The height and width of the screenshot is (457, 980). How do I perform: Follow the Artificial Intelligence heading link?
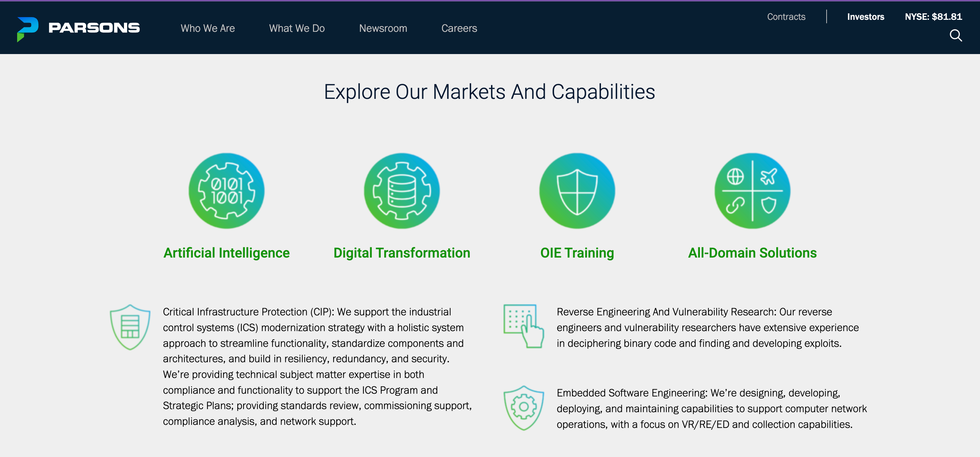coord(226,253)
